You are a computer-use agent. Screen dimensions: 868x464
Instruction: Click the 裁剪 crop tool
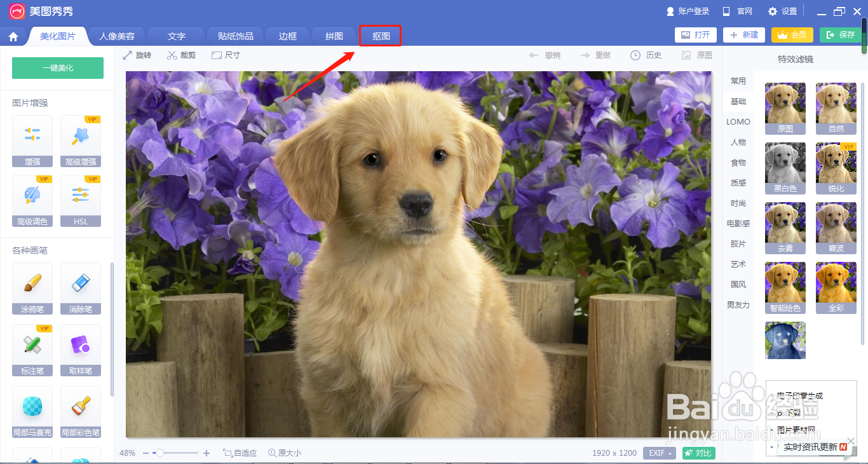(181, 55)
